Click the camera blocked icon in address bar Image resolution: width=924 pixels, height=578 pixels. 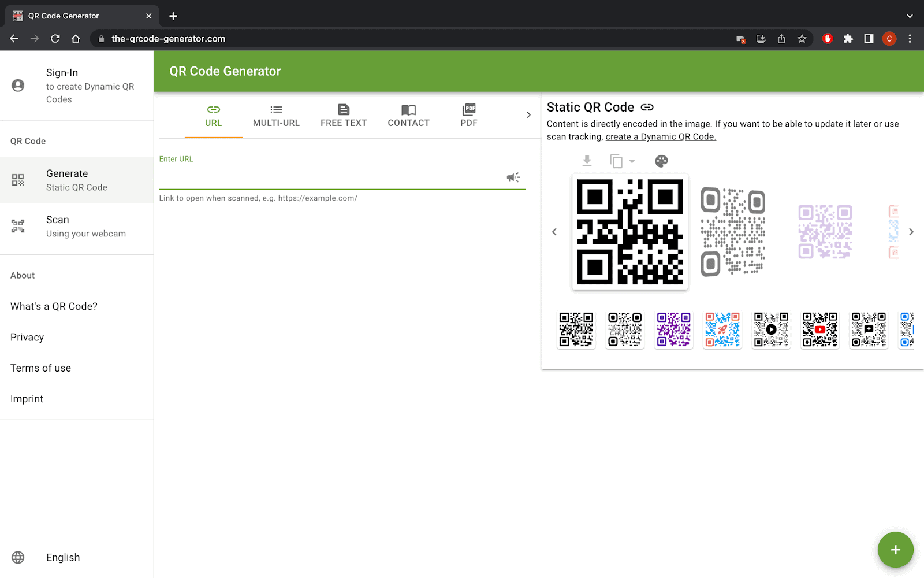(741, 39)
